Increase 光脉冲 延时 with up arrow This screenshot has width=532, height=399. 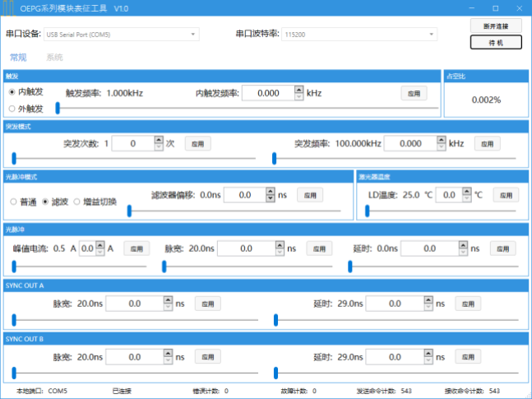464,245
